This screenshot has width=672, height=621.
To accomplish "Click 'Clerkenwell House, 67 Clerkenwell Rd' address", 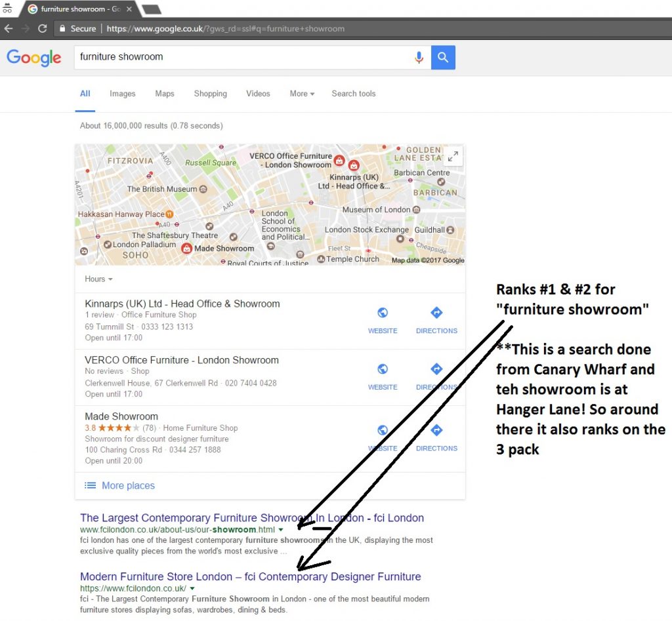I will coord(152,383).
